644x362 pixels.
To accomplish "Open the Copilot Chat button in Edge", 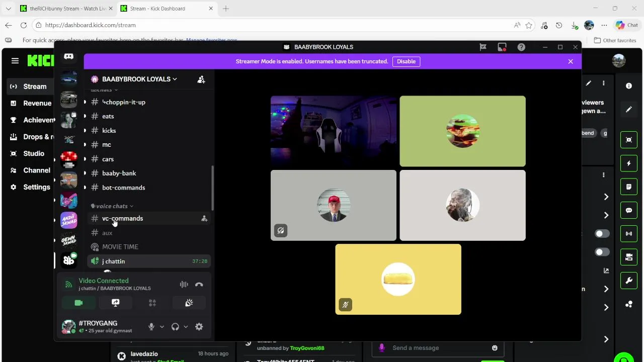I will tap(627, 25).
